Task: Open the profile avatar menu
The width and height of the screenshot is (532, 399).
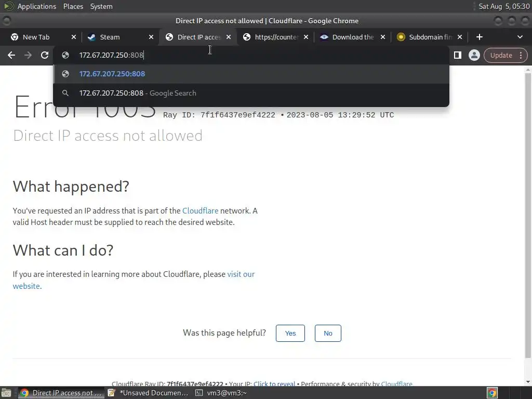Action: click(474, 55)
